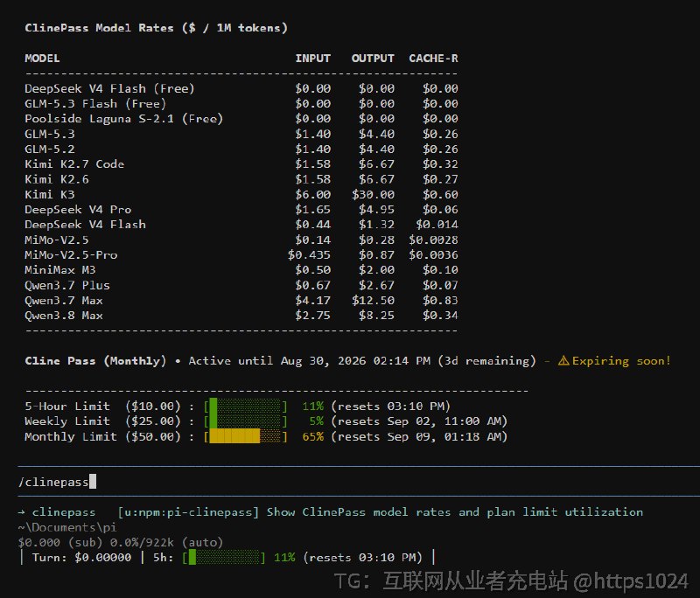Viewport: 700px width, 598px height.
Task: Click the 'Monthly Limit ($50.00)' label
Action: pos(102,436)
